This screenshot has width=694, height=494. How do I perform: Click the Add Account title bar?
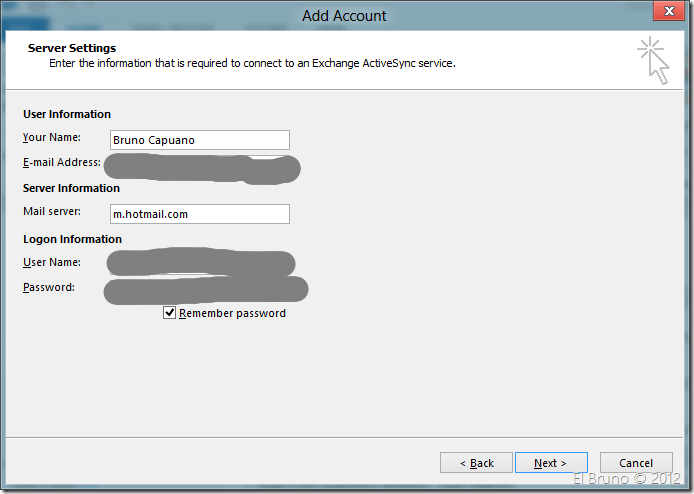pyautogui.click(x=344, y=15)
